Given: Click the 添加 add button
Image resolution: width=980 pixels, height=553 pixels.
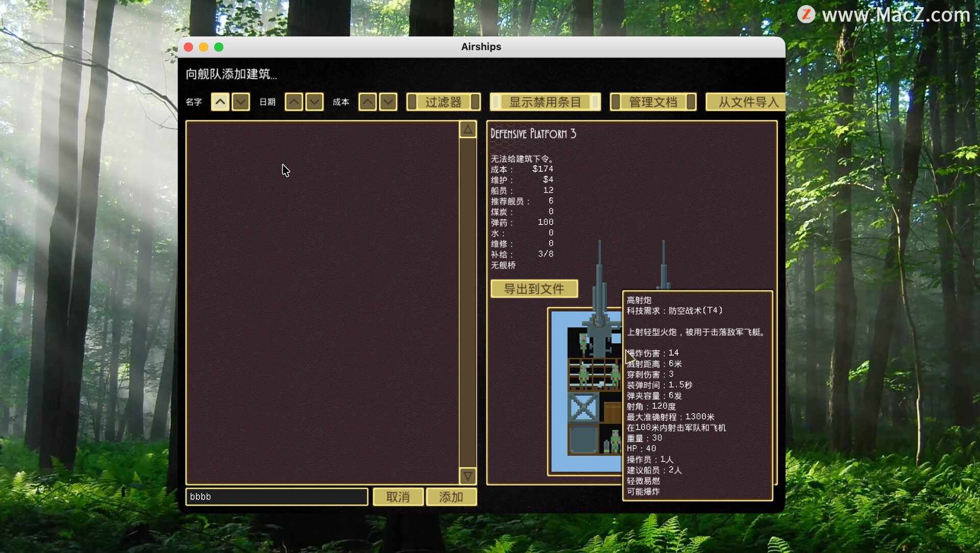Looking at the screenshot, I should (x=451, y=497).
